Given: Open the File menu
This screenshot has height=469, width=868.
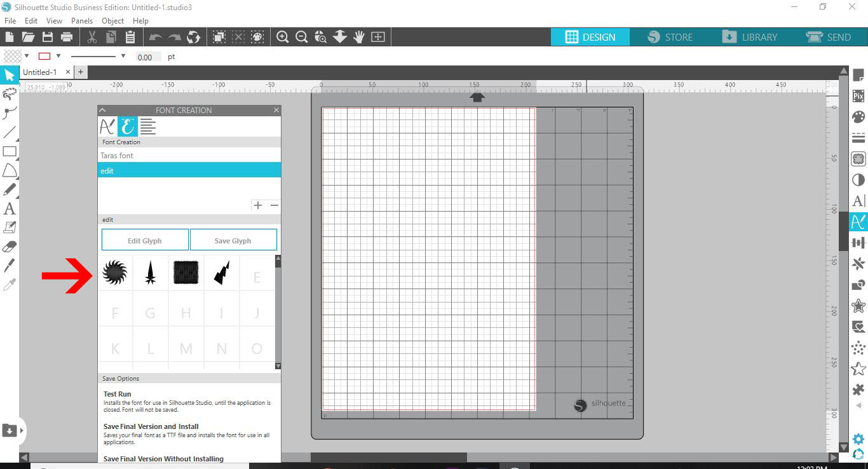Looking at the screenshot, I should [x=10, y=20].
